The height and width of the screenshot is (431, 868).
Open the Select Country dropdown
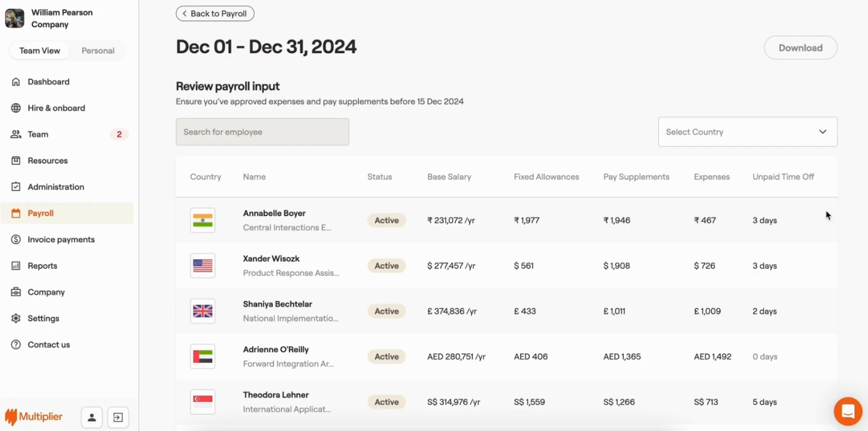[x=747, y=132]
